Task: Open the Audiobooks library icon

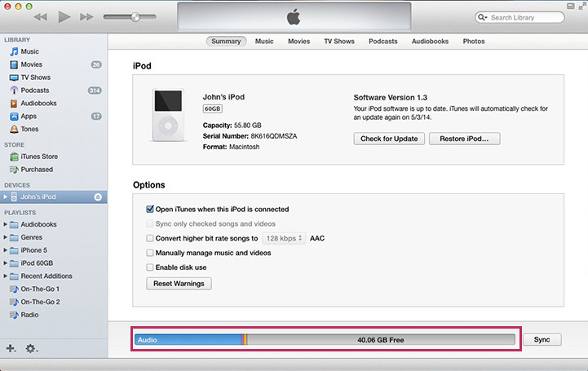Action: [14, 104]
